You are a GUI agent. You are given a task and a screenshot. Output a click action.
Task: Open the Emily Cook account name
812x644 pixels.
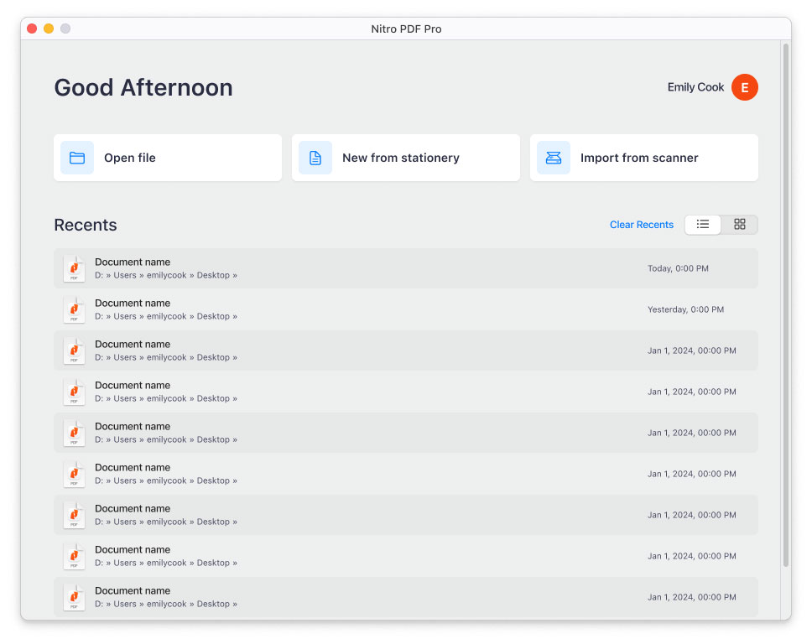695,87
